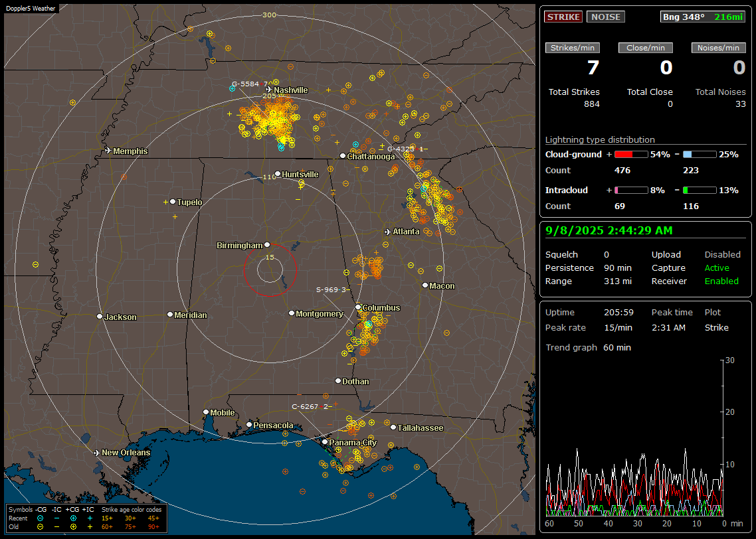Viewport: 756px width, 539px height.
Task: Pick the Meridian city marker dot
Action: click(169, 315)
